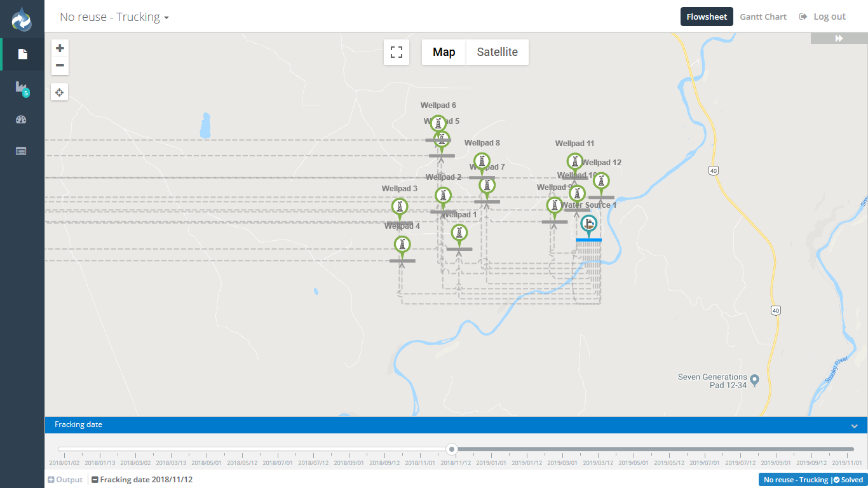Click the document icon in left sidebar
Image resolution: width=868 pixels, height=488 pixels.
22,55
